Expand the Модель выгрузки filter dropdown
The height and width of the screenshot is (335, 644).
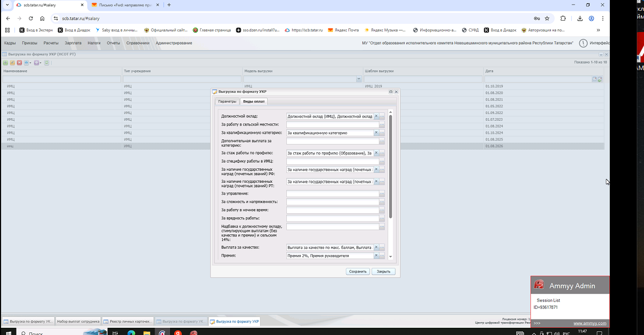coord(359,79)
